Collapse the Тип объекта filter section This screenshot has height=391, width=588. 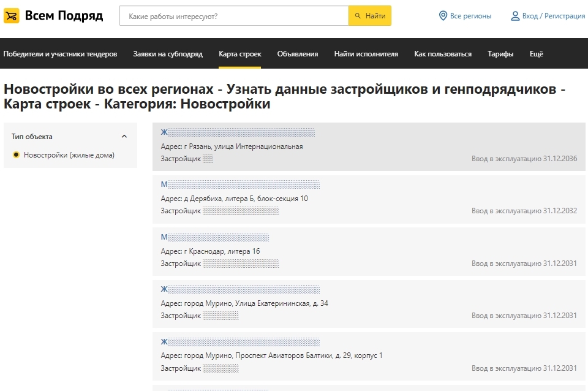(x=124, y=137)
